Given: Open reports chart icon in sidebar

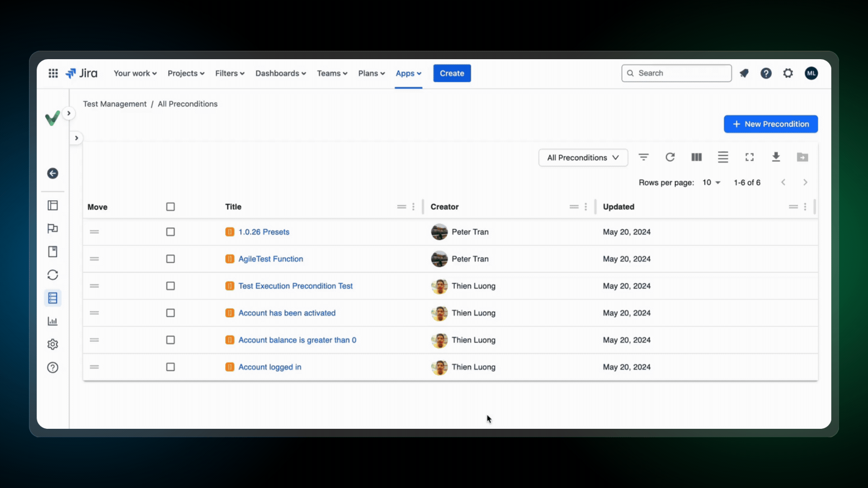Looking at the screenshot, I should (52, 321).
